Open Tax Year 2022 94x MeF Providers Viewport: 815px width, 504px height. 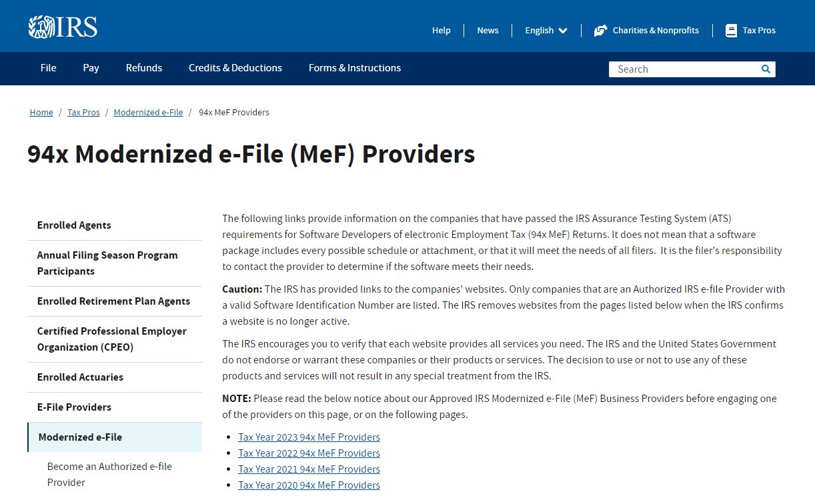(x=309, y=453)
